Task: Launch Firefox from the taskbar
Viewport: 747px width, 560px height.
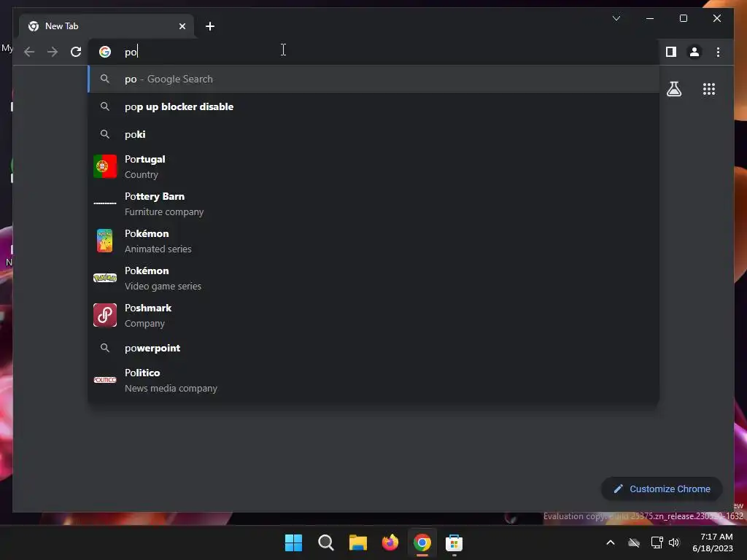Action: pos(390,542)
